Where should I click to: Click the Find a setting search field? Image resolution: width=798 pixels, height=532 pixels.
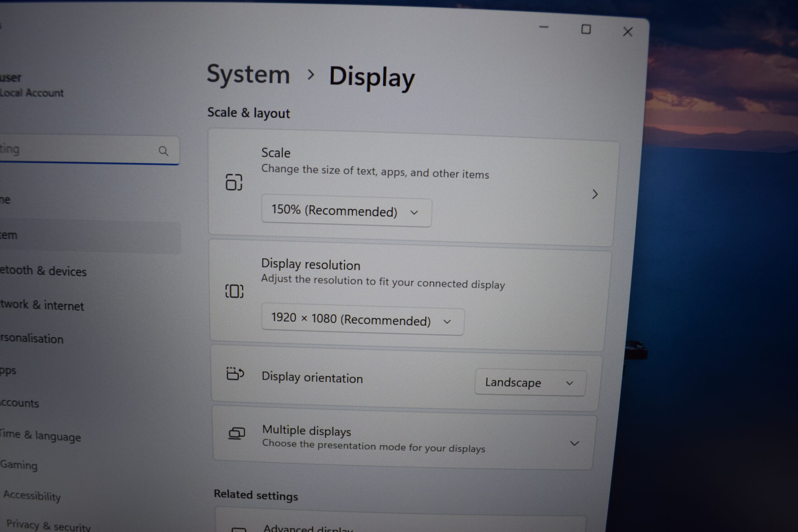point(89,150)
